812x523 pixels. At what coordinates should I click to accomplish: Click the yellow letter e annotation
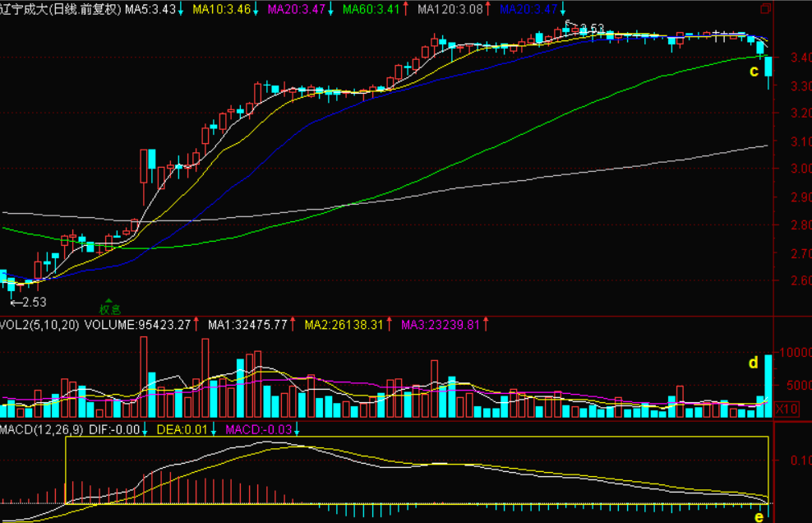click(759, 516)
